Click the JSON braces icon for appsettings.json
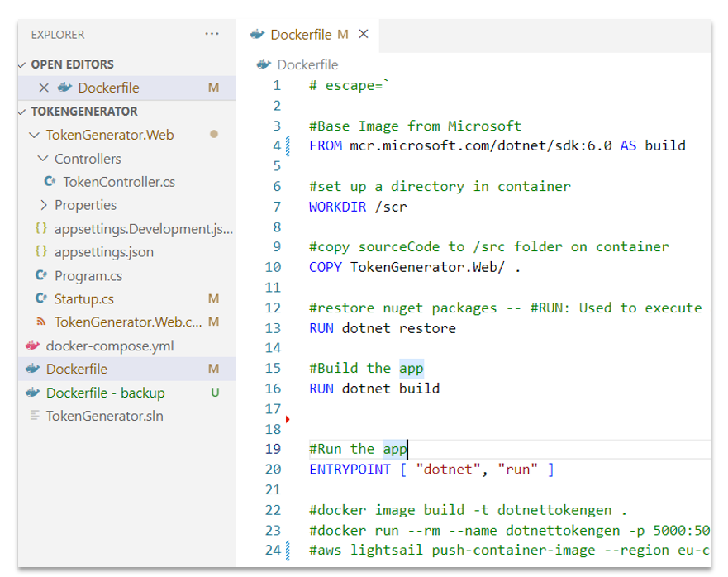Image resolution: width=728 pixels, height=577 pixels. (41, 252)
